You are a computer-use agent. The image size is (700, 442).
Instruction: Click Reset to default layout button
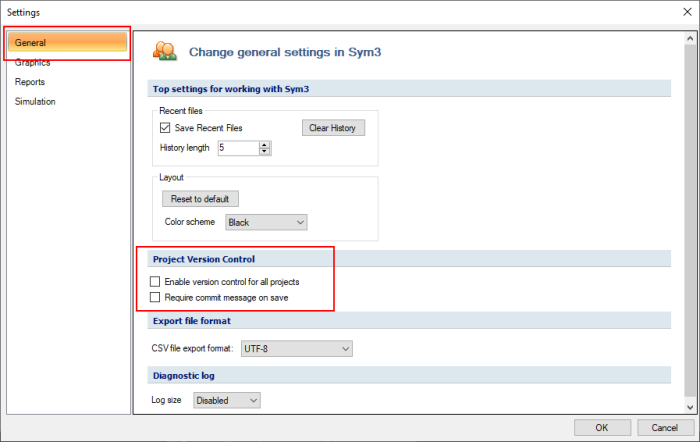click(200, 199)
